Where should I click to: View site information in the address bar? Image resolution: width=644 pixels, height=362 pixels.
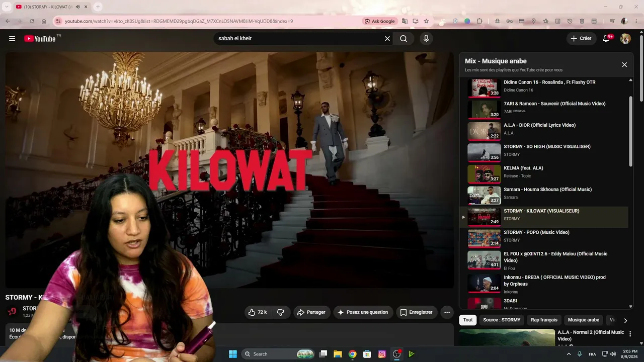click(x=58, y=21)
